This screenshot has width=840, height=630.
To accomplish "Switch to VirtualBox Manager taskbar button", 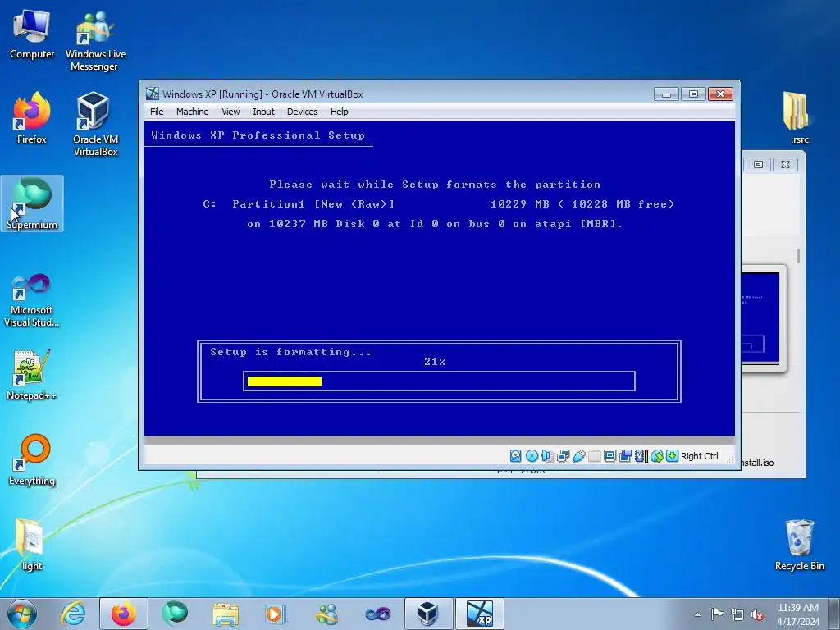I will point(428,614).
